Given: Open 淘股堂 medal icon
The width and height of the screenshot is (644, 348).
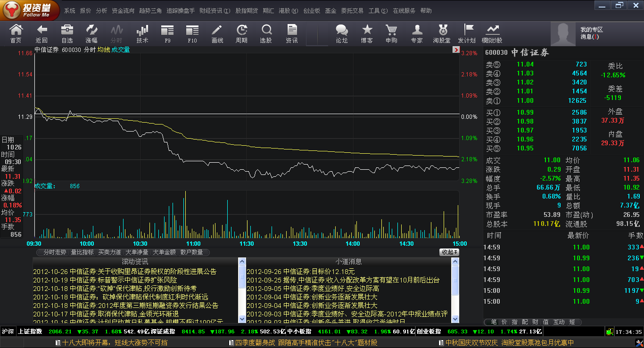Looking at the screenshot, I should coord(442,33).
